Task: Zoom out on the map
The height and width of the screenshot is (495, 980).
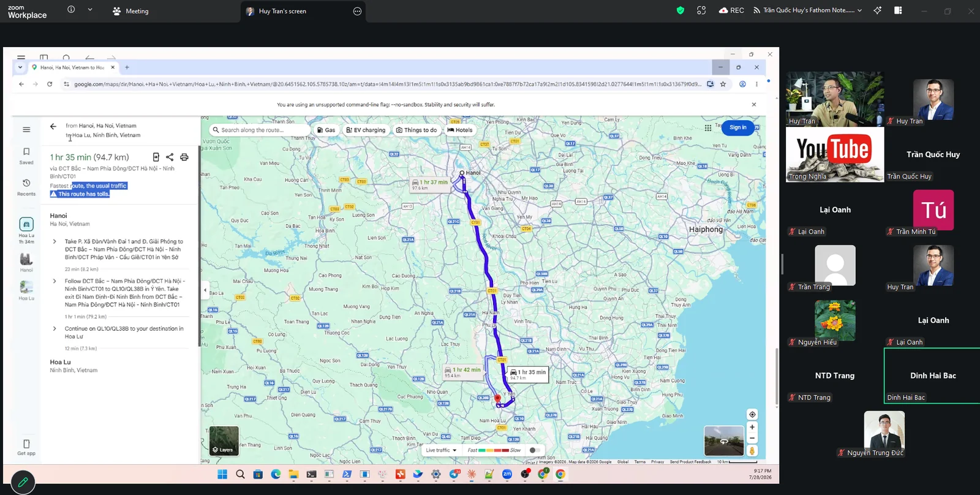Action: [x=752, y=438]
